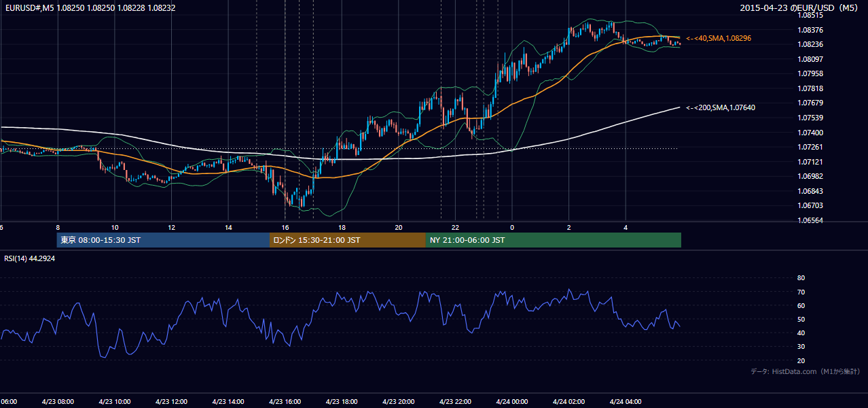Click RSI scale value 50

tap(801, 319)
